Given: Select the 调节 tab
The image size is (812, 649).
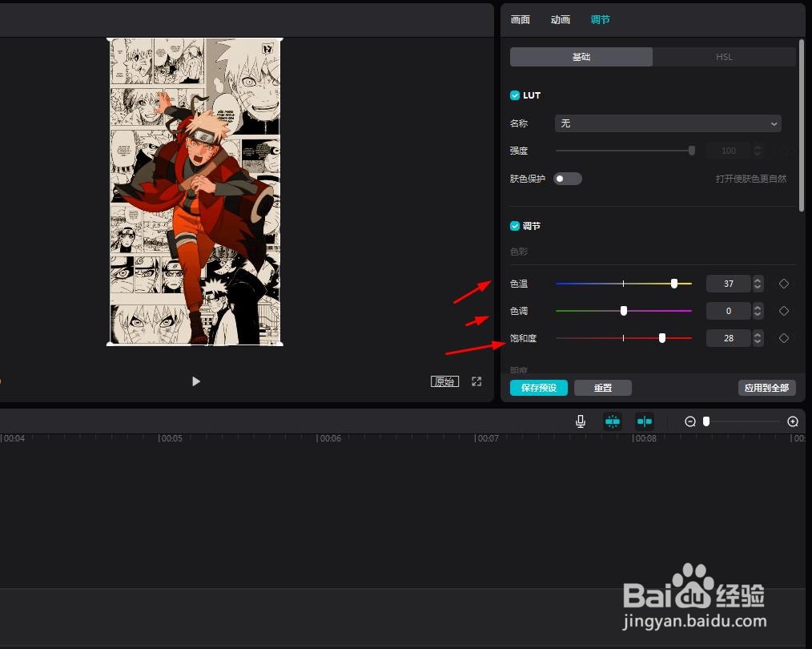Looking at the screenshot, I should pyautogui.click(x=601, y=20).
